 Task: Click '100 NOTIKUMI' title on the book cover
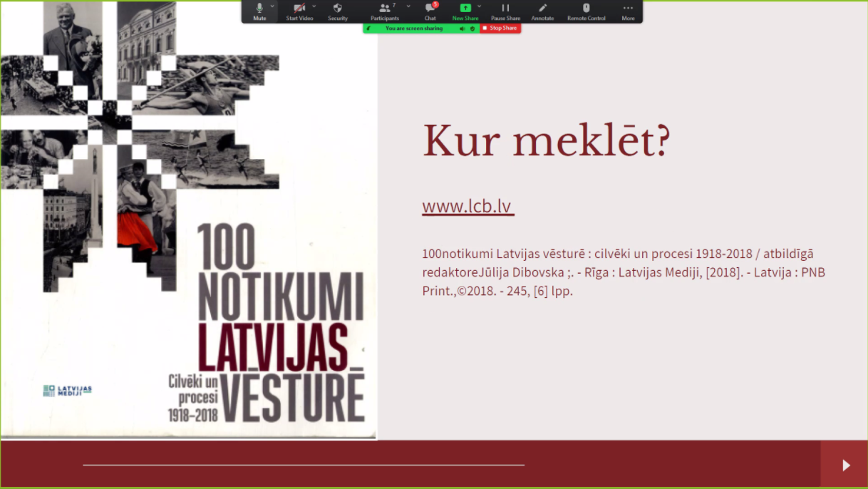coord(281,272)
